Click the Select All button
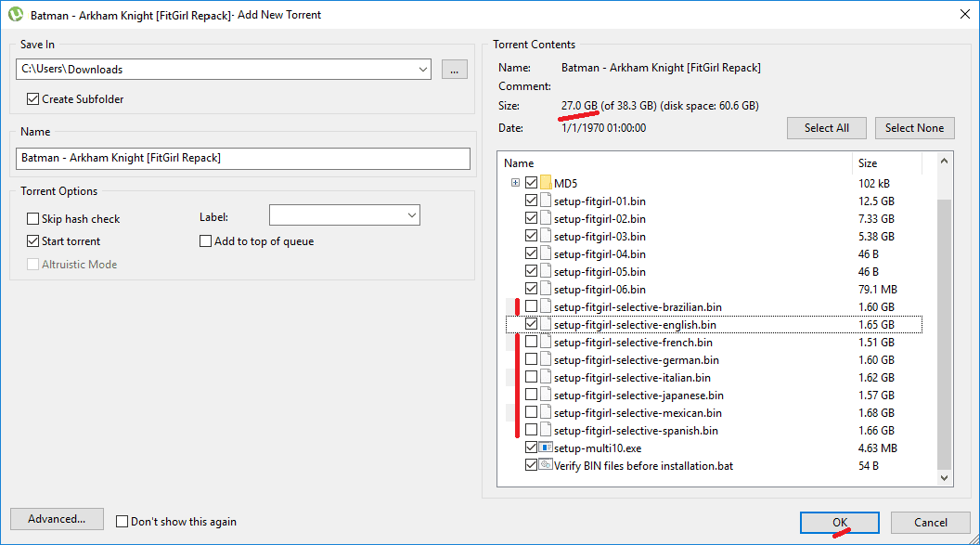 826,128
